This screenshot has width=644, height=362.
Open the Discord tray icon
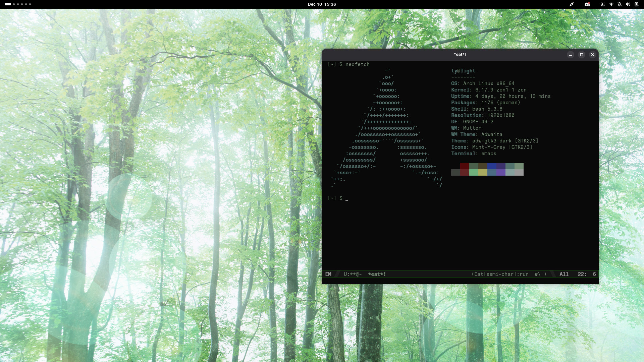587,4
